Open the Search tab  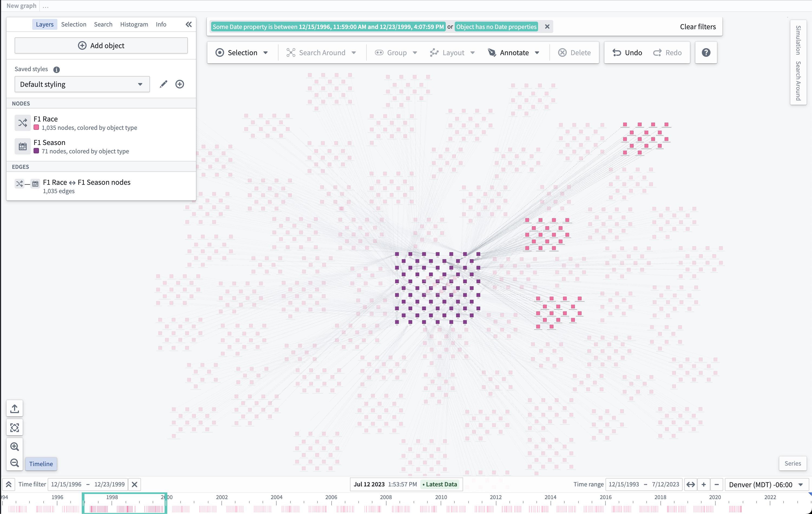point(103,24)
